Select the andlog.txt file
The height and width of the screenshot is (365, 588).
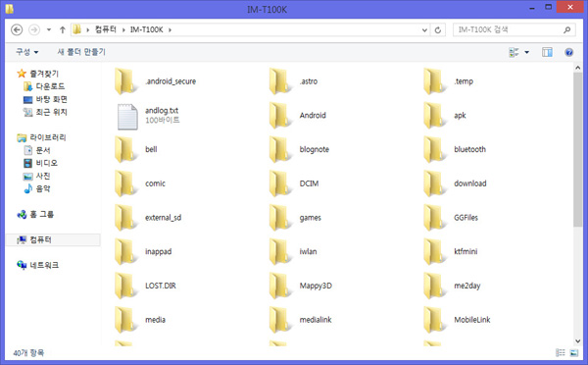149,115
